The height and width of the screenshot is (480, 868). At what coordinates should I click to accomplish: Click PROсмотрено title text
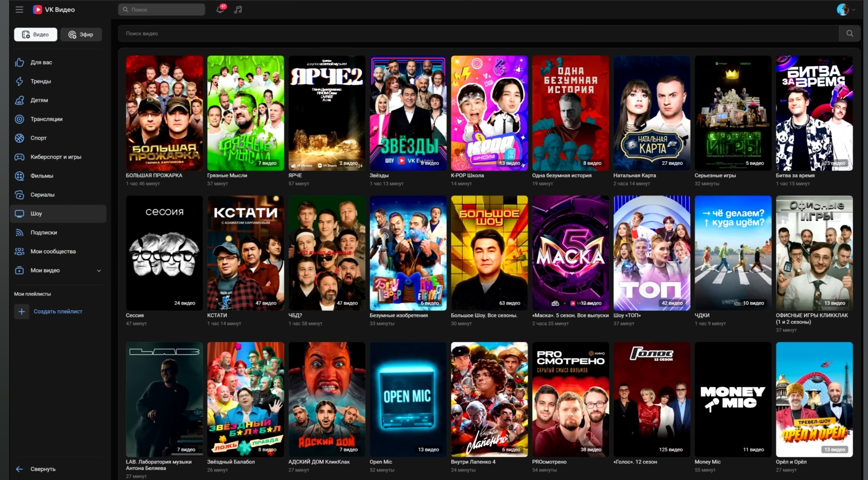click(x=549, y=462)
